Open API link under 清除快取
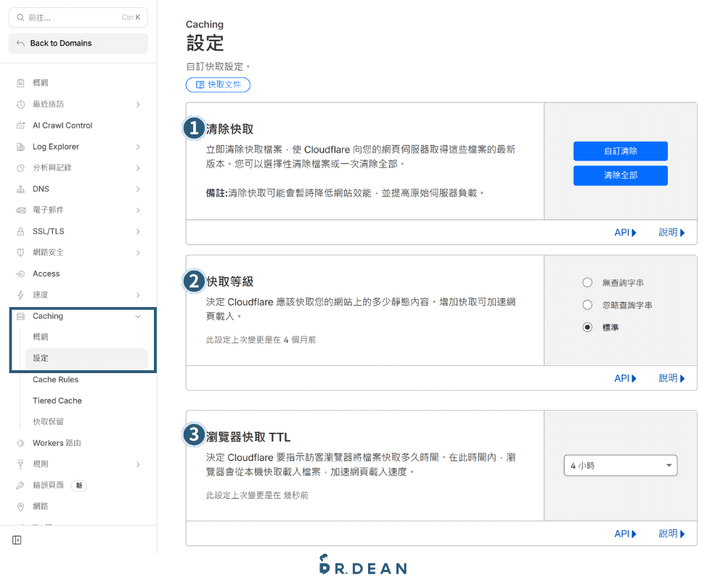Screen dimensions: 726x588 coord(625,232)
